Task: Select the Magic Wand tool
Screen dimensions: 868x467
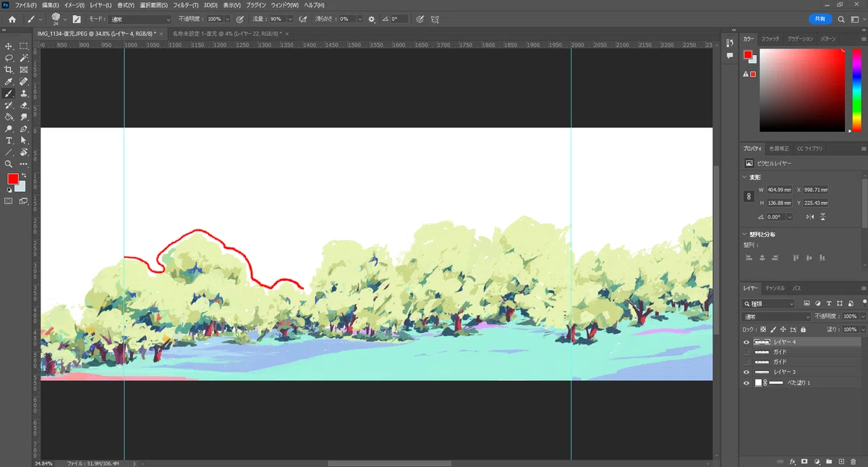Action: [x=24, y=58]
